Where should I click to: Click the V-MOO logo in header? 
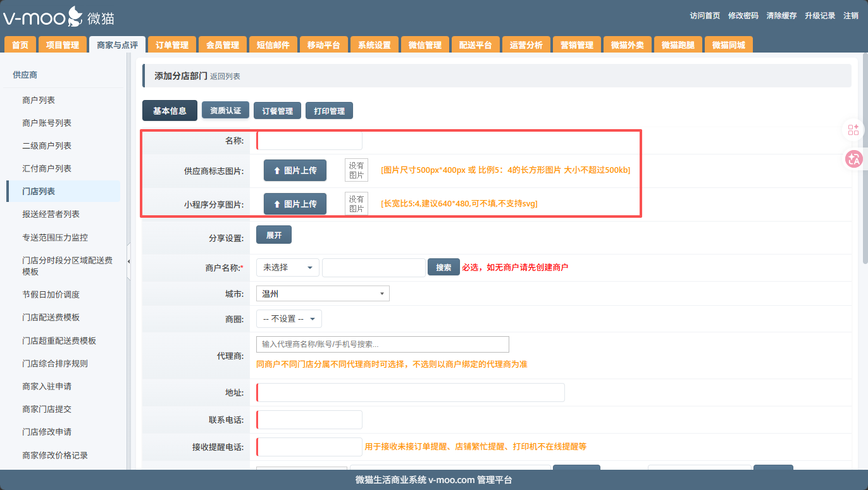coord(58,16)
